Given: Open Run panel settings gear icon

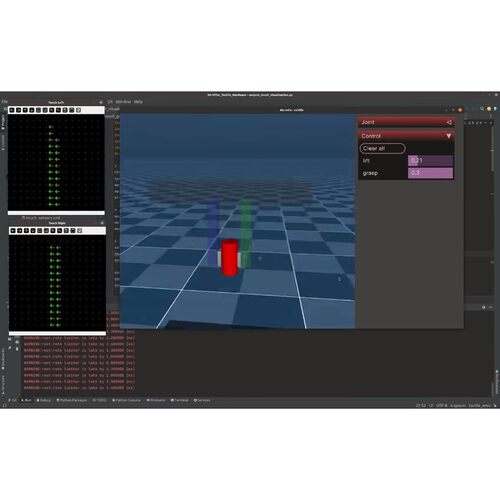Looking at the screenshot, I should (x=484, y=307).
